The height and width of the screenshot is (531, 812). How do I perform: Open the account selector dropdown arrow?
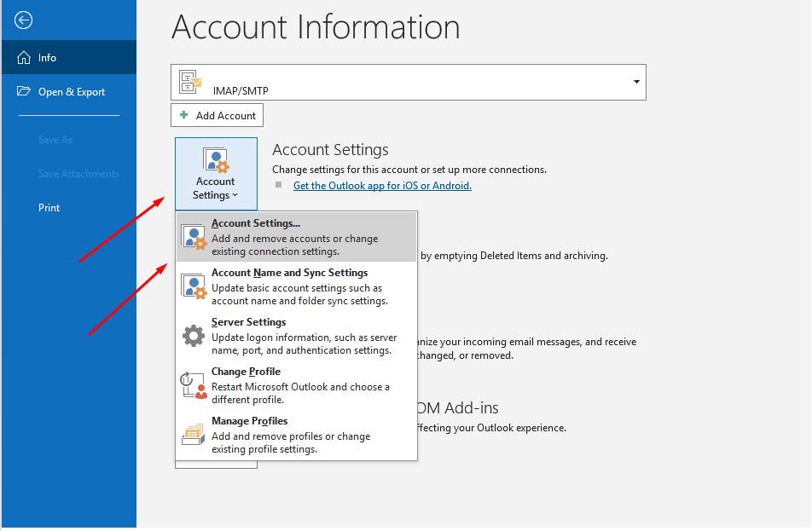[636, 82]
